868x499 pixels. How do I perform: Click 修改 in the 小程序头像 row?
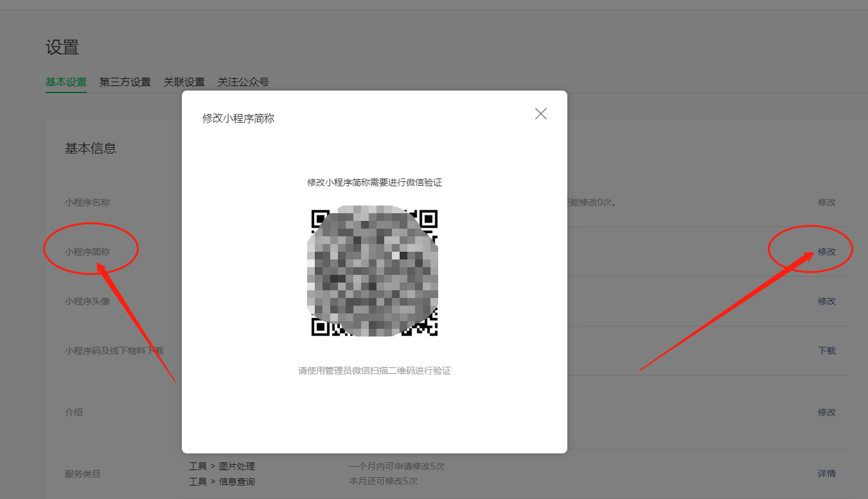pyautogui.click(x=827, y=301)
